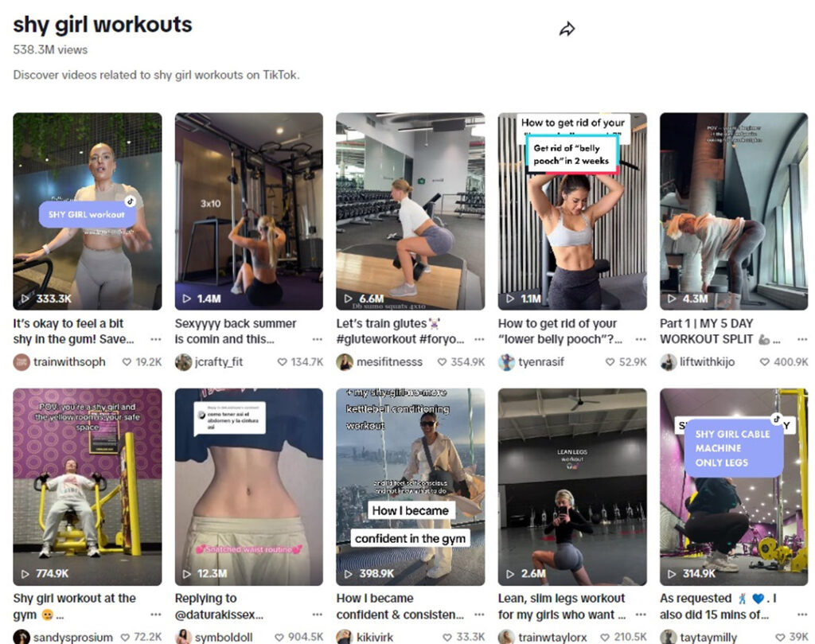Click trainwithsoph's profile avatar
The width and height of the screenshot is (815, 644).
point(21,361)
